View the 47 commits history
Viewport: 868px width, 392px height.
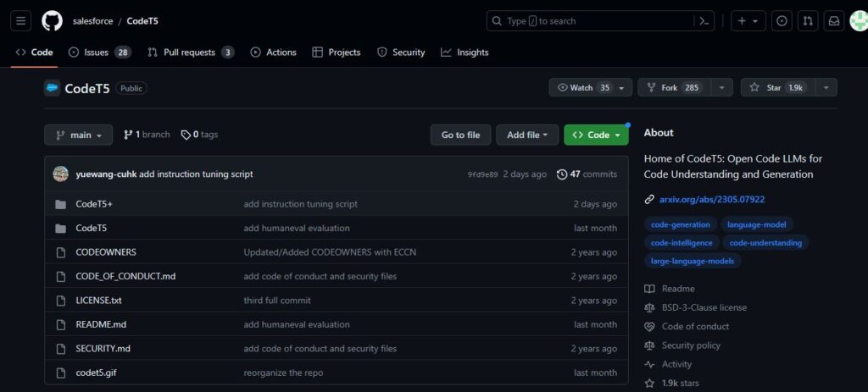587,174
